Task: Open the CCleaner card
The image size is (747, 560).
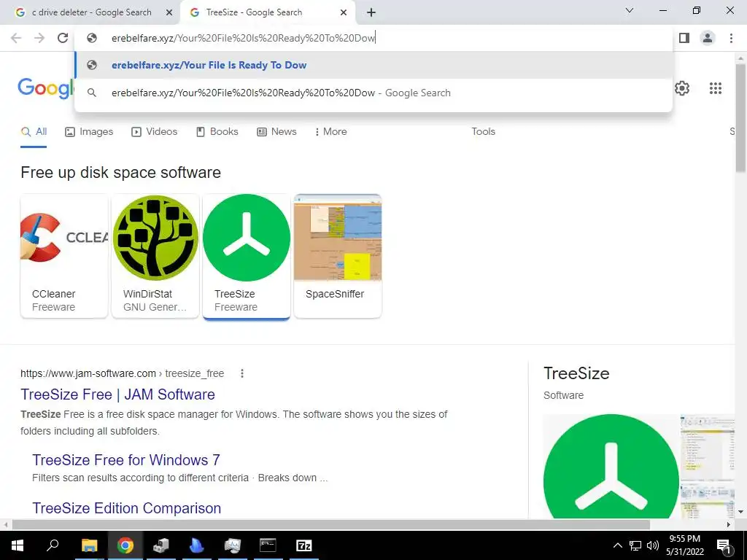Action: point(64,256)
